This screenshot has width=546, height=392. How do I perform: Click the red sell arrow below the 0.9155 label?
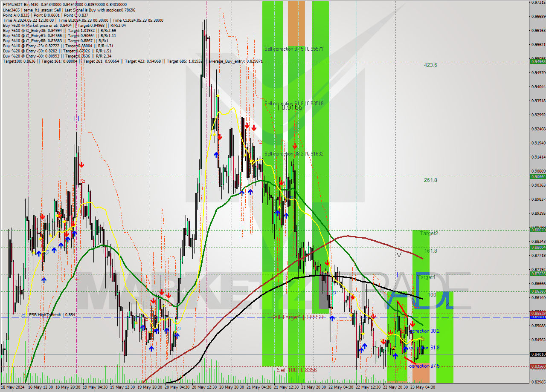pyautogui.click(x=295, y=146)
